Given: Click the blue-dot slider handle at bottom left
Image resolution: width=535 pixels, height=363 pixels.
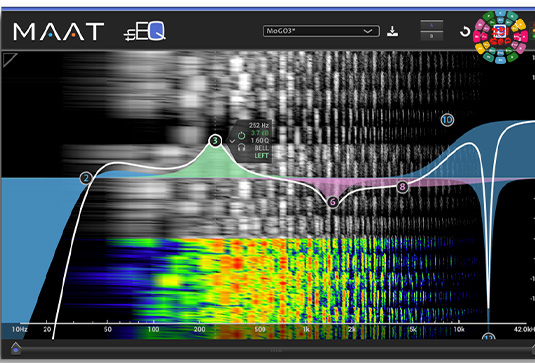Looking at the screenshot, I should point(16,349).
